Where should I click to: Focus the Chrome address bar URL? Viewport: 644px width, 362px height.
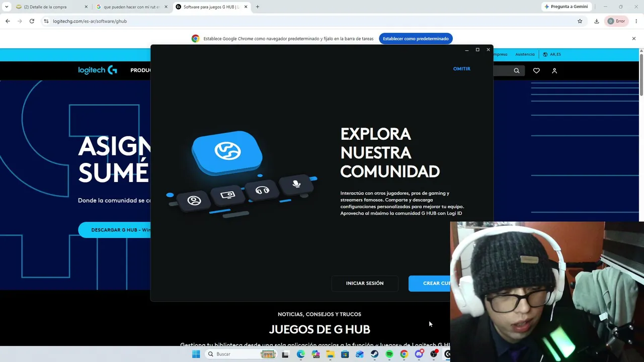point(90,21)
